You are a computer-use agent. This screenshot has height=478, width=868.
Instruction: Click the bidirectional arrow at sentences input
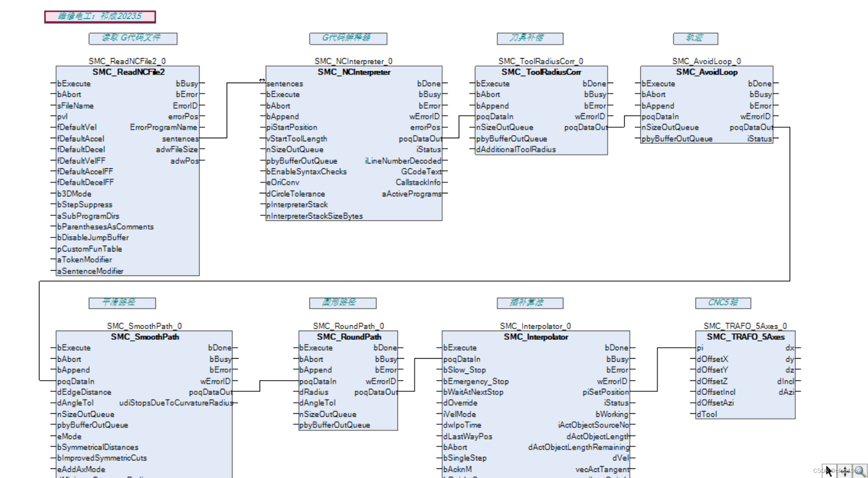(x=262, y=80)
